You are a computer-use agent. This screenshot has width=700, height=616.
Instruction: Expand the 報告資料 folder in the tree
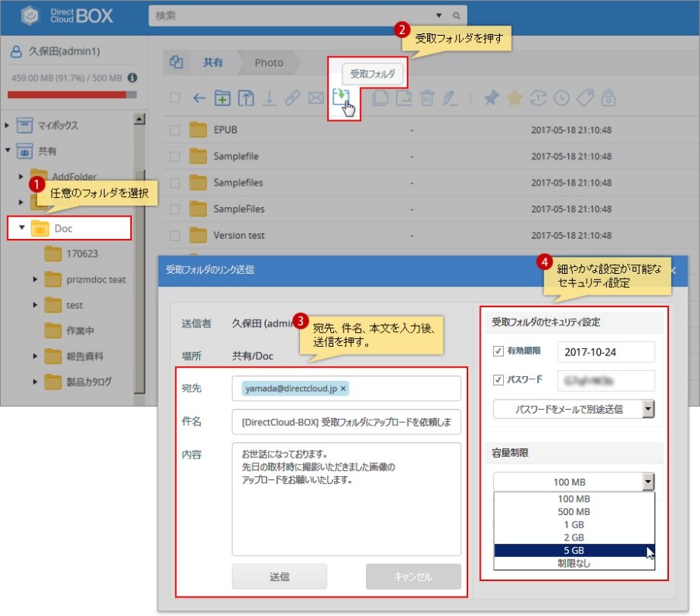pyautogui.click(x=36, y=357)
